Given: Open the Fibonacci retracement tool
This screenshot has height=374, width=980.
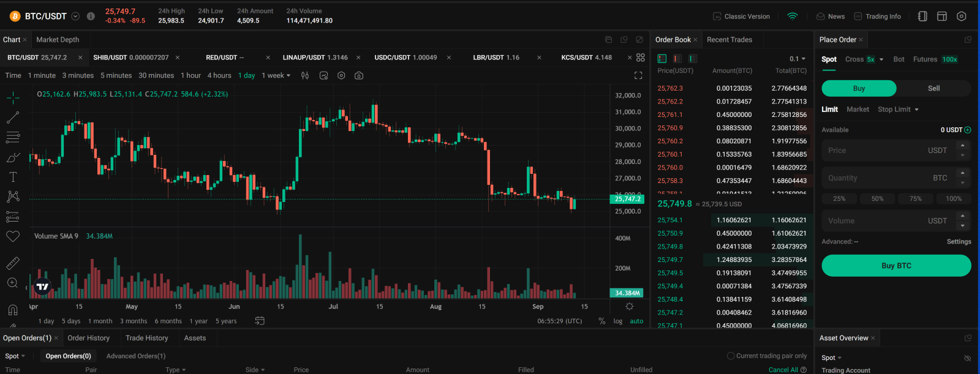Looking at the screenshot, I should (x=13, y=137).
